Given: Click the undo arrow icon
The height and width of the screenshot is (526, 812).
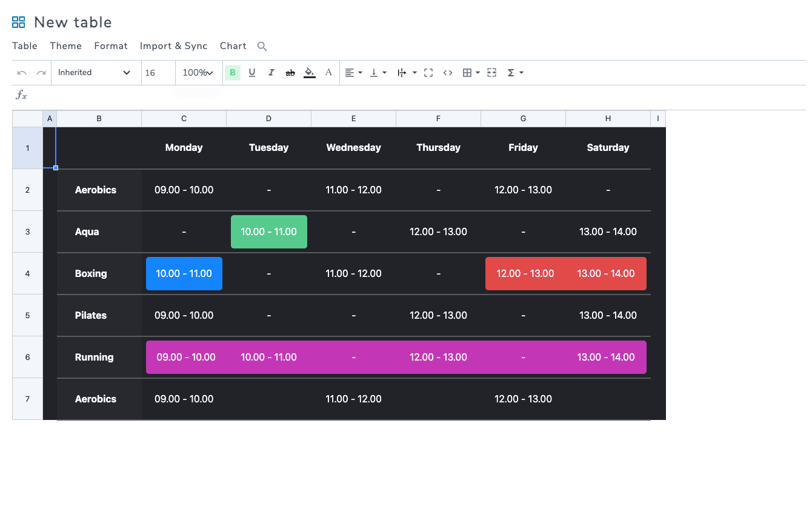Looking at the screenshot, I should (22, 73).
